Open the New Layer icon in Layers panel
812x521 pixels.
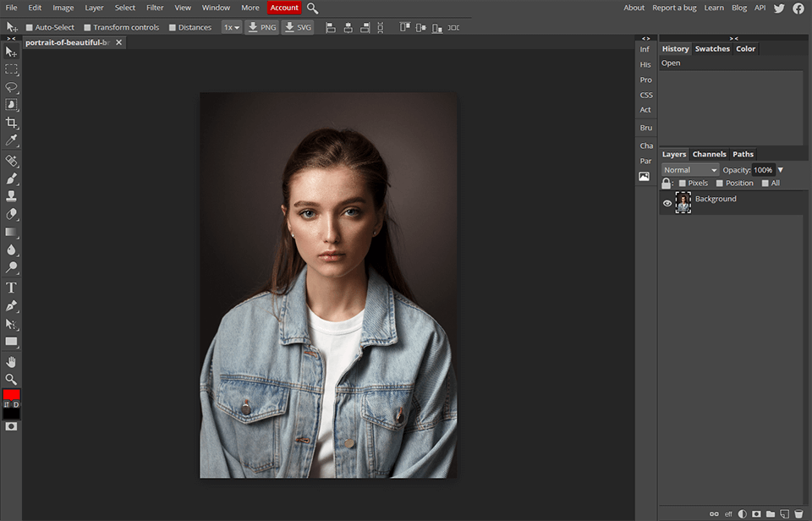tap(783, 513)
